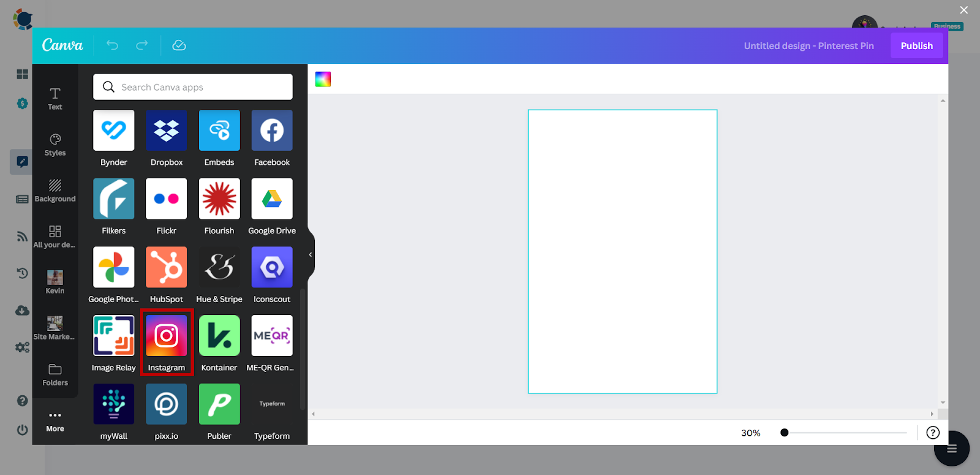Open the background color picker swatch
The image size is (980, 475).
pos(323,79)
